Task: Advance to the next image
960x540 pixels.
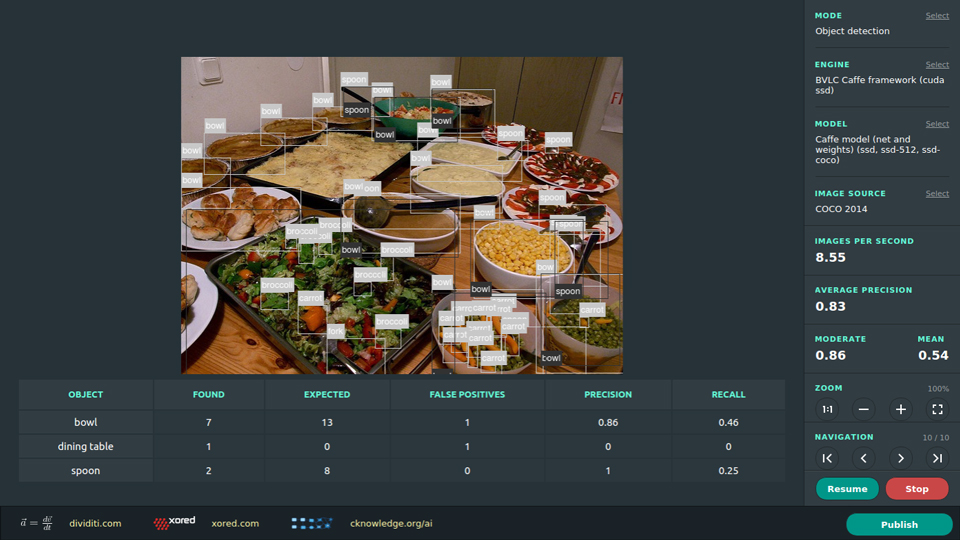Action: (x=901, y=458)
